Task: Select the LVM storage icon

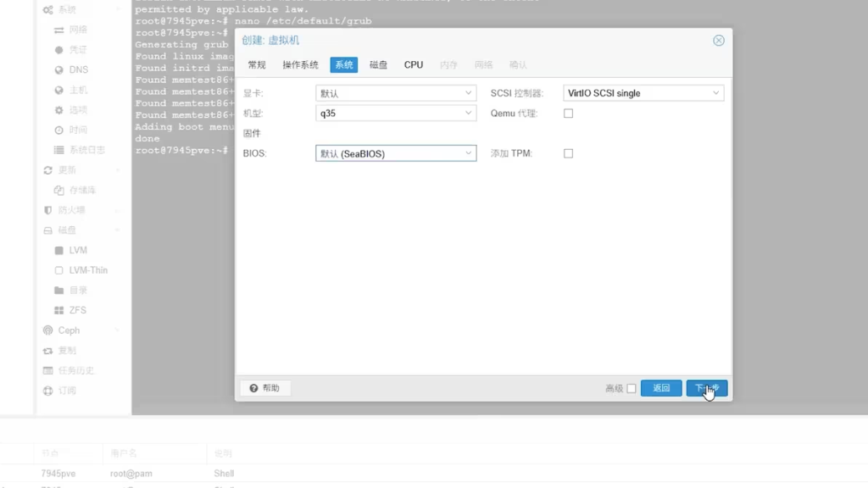Action: (x=59, y=251)
